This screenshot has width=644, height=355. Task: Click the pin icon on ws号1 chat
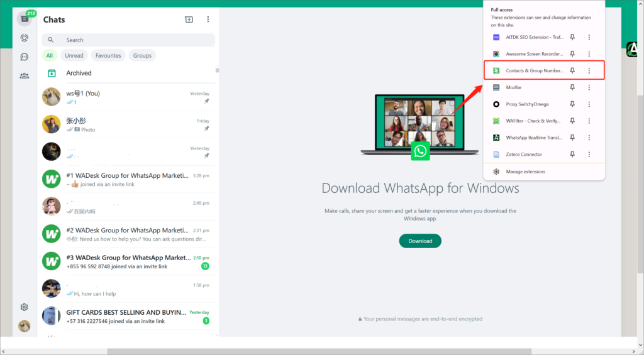coord(206,101)
